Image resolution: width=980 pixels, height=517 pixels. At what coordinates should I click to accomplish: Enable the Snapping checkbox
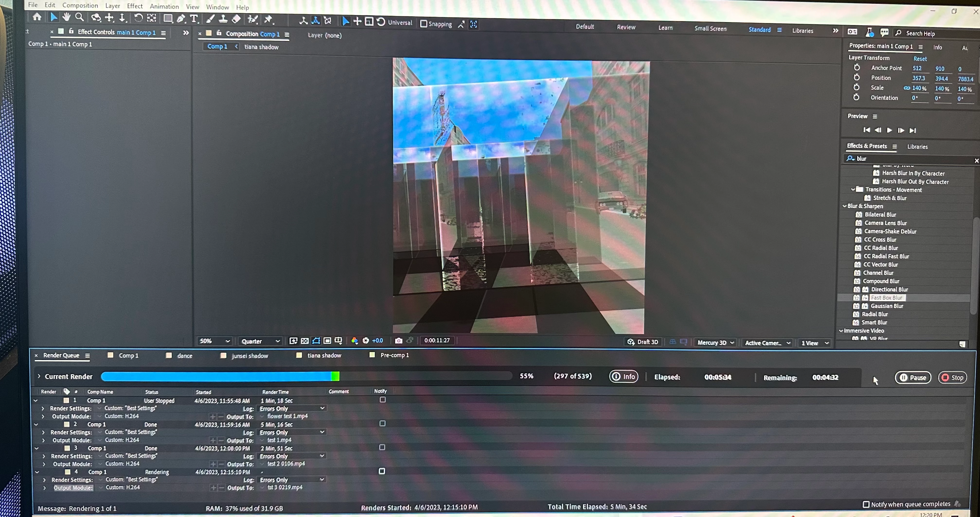[x=423, y=24]
